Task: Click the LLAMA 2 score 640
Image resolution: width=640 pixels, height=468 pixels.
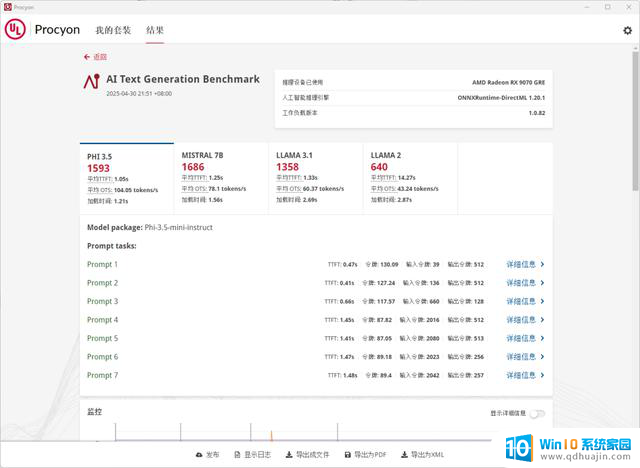Action: (379, 167)
